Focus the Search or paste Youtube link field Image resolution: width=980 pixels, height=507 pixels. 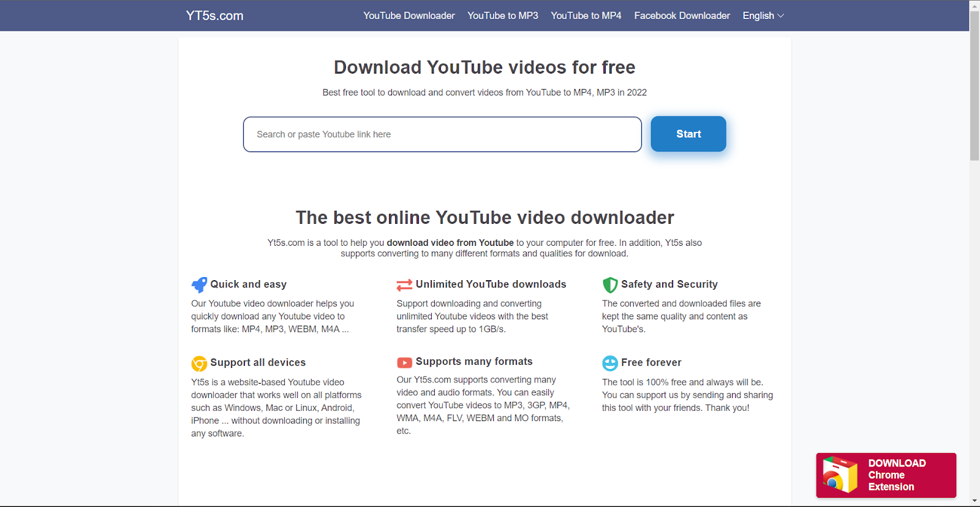tap(442, 134)
